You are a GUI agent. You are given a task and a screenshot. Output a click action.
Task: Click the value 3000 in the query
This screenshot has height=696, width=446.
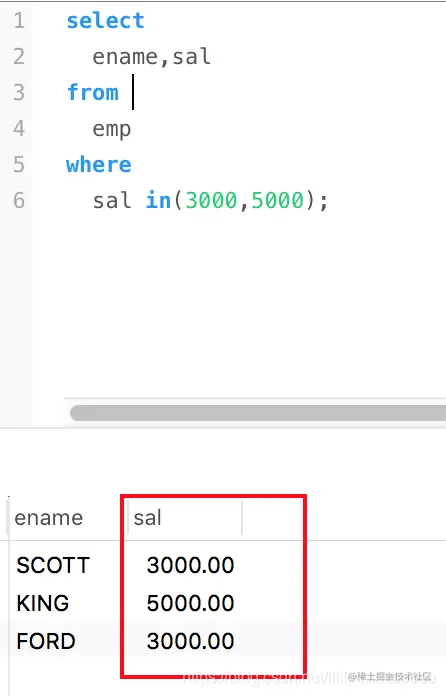(x=211, y=200)
